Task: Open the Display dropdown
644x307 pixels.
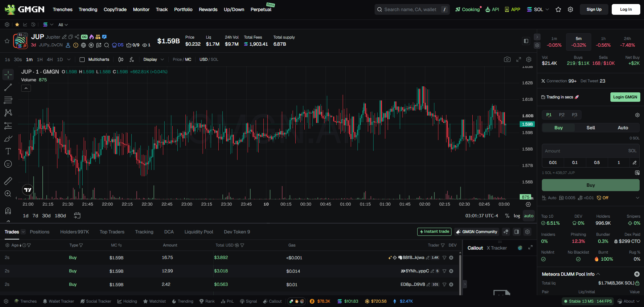Action: (154, 59)
